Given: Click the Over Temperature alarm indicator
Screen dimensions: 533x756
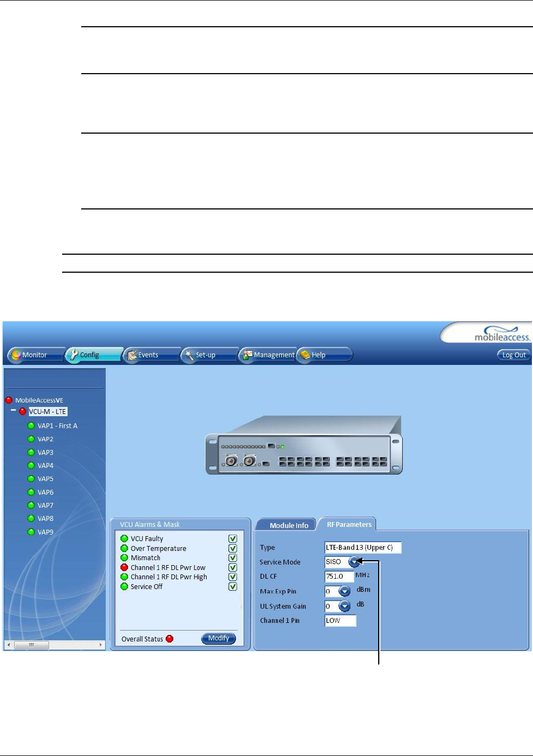Looking at the screenshot, I should pyautogui.click(x=124, y=549).
